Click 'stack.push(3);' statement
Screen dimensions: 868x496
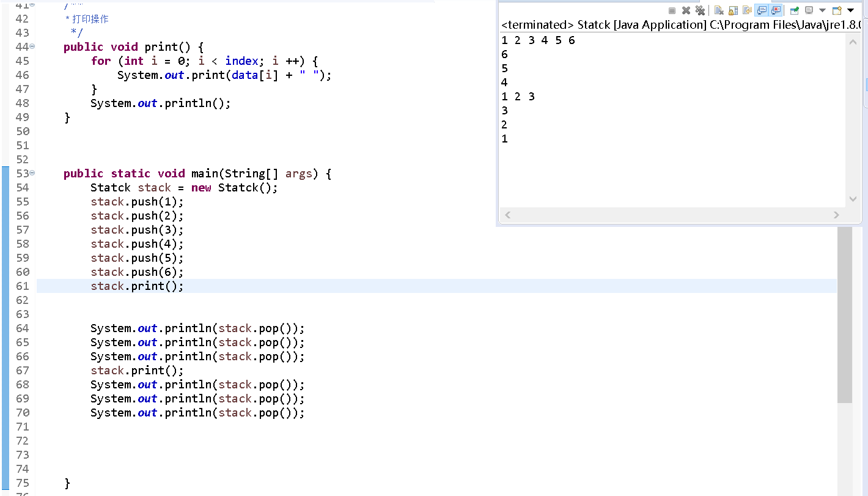pyautogui.click(x=137, y=230)
